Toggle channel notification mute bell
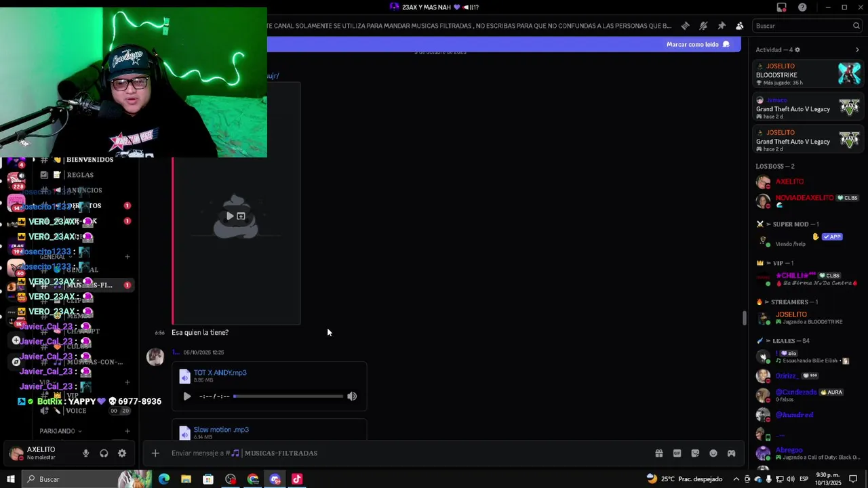The image size is (868, 488). click(x=703, y=26)
